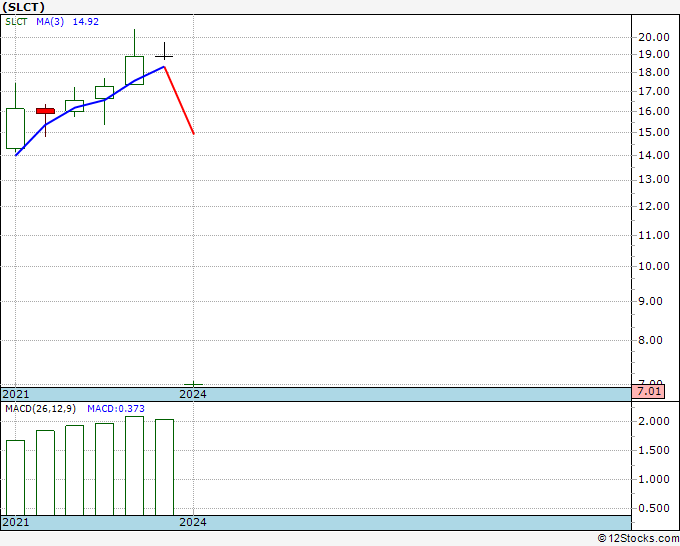
Task: Click the 7.01 last-price tag
Action: [x=649, y=391]
